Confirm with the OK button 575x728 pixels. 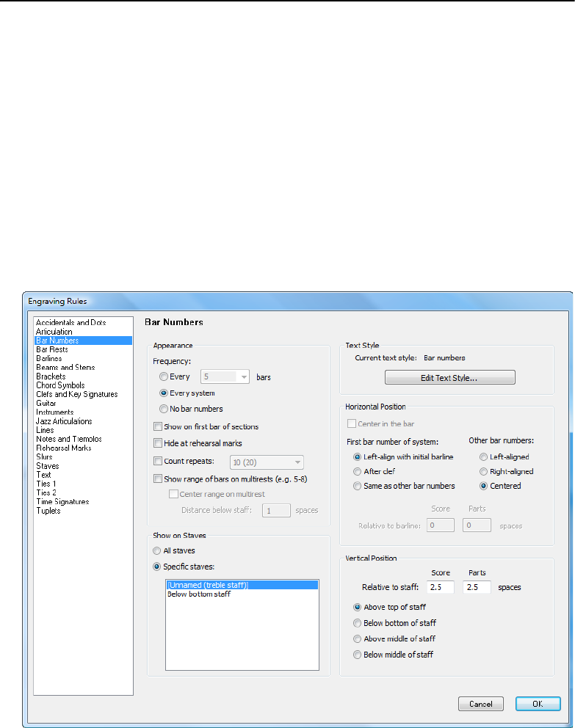(x=538, y=704)
